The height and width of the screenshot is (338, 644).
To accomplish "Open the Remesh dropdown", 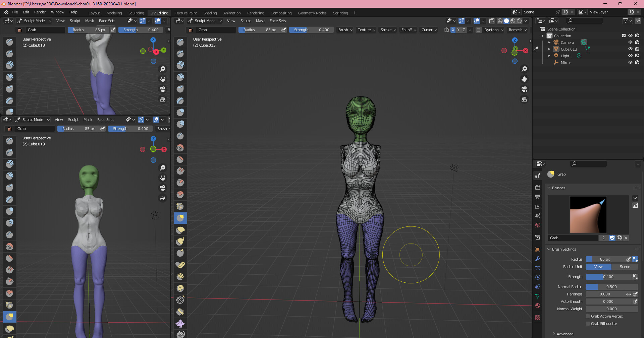I will pos(518,30).
